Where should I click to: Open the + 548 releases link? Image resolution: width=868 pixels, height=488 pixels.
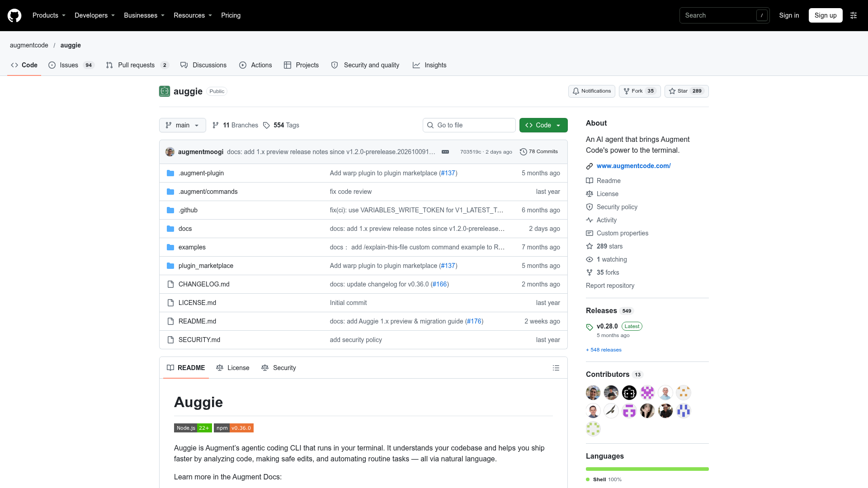pos(604,350)
